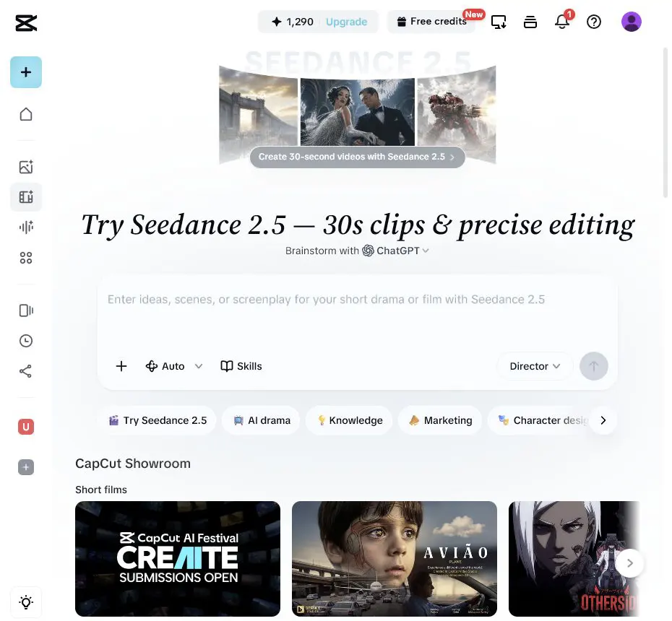
Task: Open the AI image generator sidebar icon
Action: [26, 167]
